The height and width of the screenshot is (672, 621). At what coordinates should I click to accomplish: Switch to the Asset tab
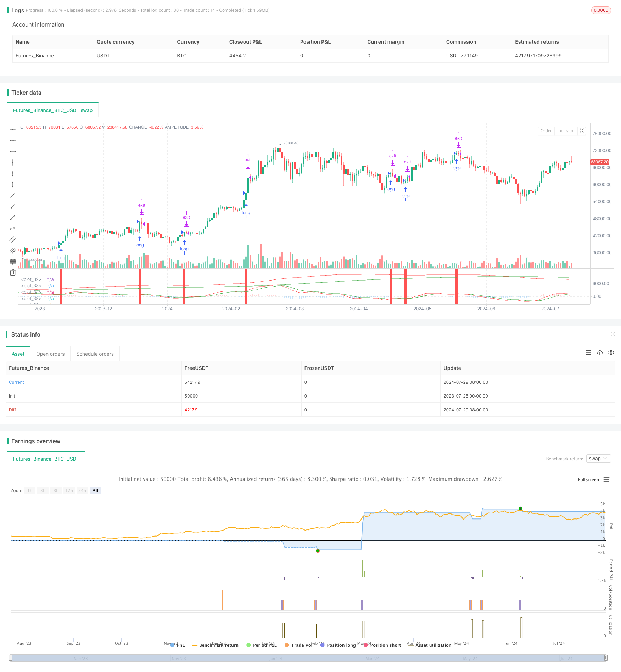click(18, 354)
